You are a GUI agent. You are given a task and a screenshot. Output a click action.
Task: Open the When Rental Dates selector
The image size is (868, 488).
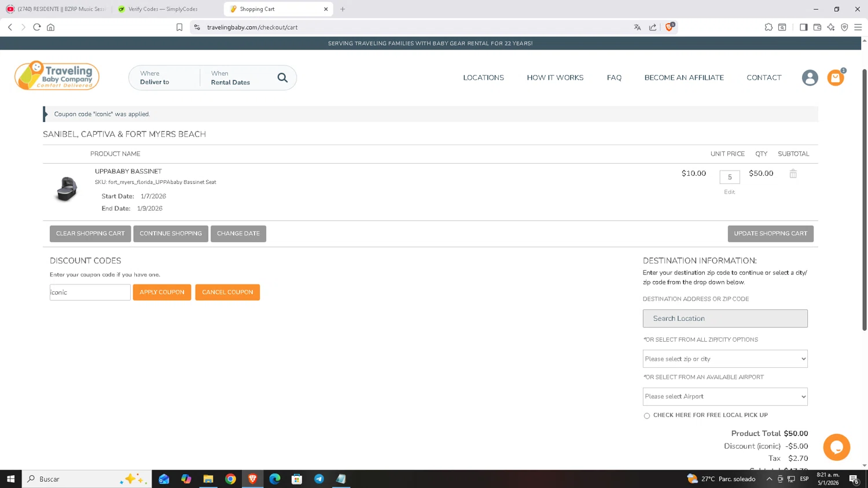click(237, 77)
